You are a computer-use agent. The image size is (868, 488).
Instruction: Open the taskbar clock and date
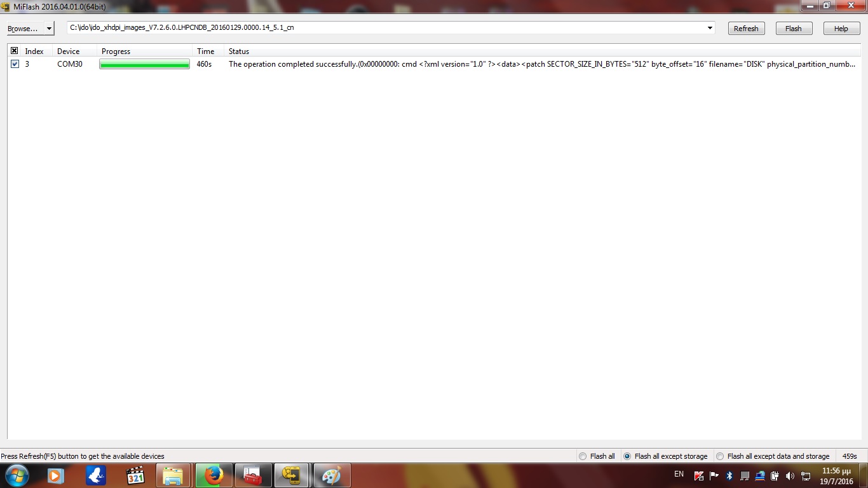click(837, 476)
